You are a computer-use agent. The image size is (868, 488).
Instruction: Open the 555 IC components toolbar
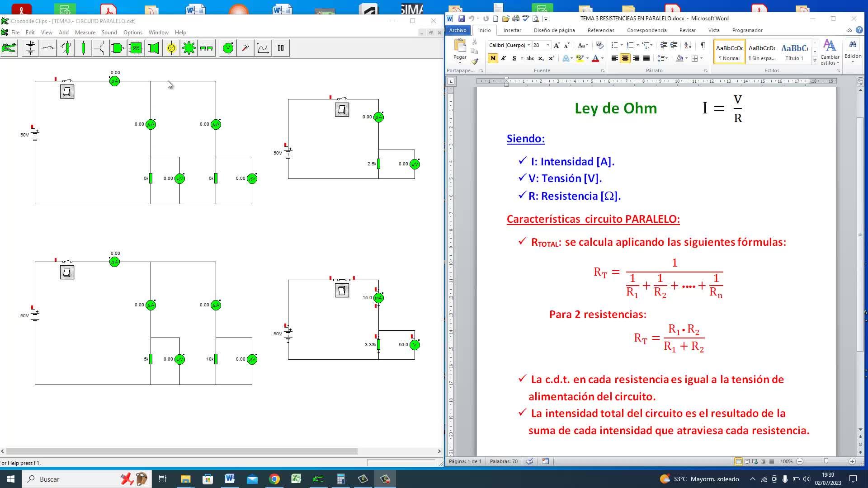pyautogui.click(x=136, y=48)
